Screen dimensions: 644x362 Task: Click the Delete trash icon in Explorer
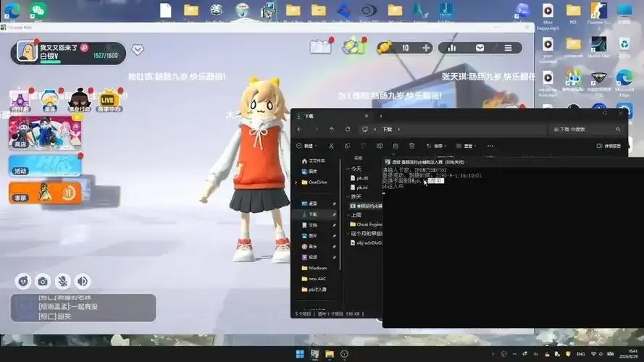coord(411,146)
